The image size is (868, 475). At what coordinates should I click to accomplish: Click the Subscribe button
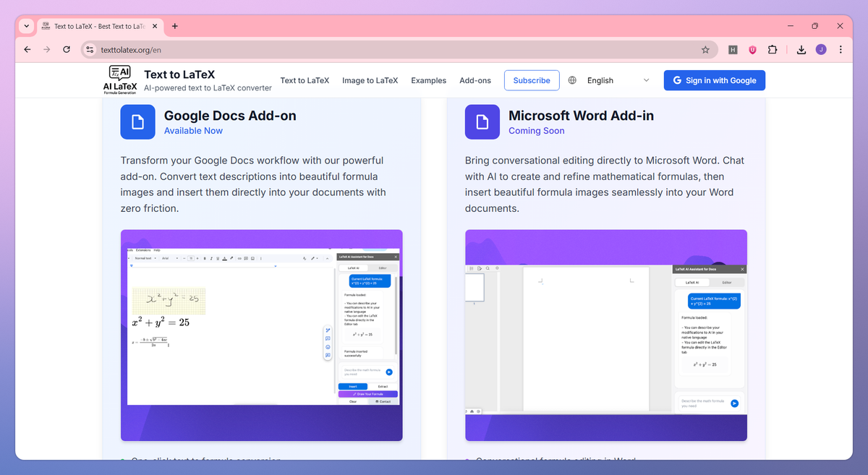[x=532, y=80]
